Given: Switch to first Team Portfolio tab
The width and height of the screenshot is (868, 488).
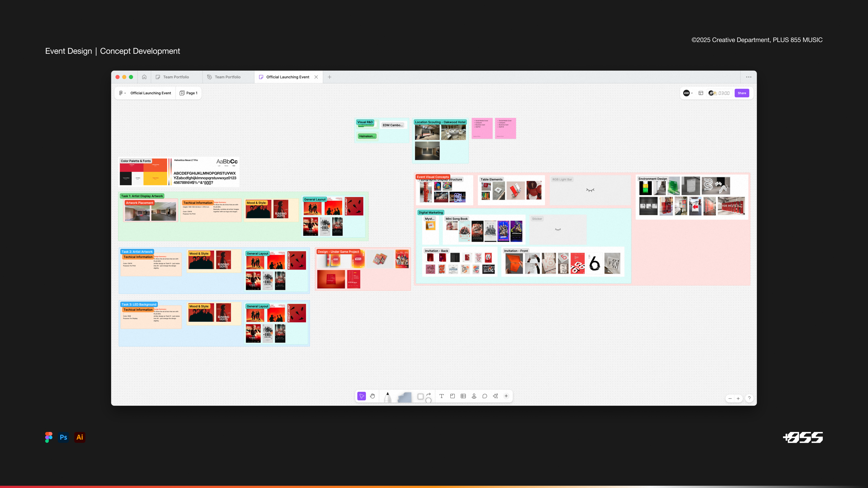Looking at the screenshot, I should coord(176,77).
